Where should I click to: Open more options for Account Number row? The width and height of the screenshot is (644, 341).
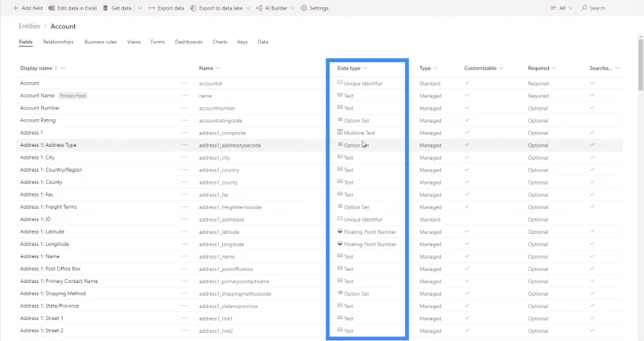[x=184, y=108]
